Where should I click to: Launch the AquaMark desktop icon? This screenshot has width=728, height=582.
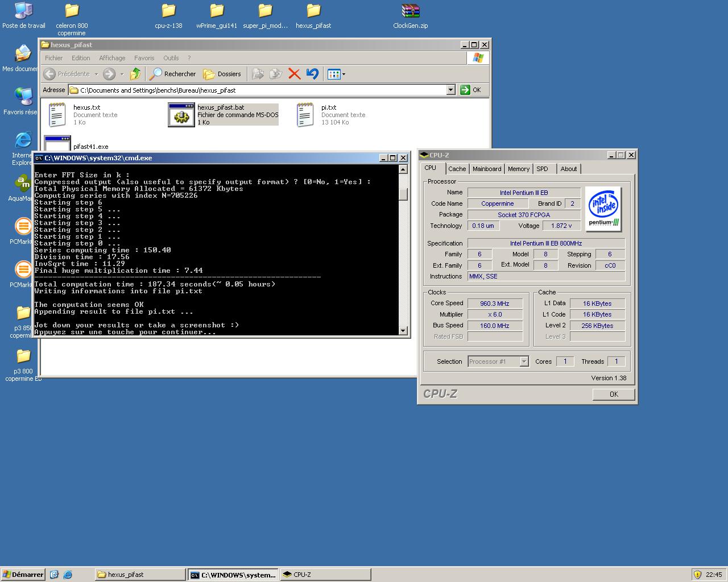(x=23, y=184)
